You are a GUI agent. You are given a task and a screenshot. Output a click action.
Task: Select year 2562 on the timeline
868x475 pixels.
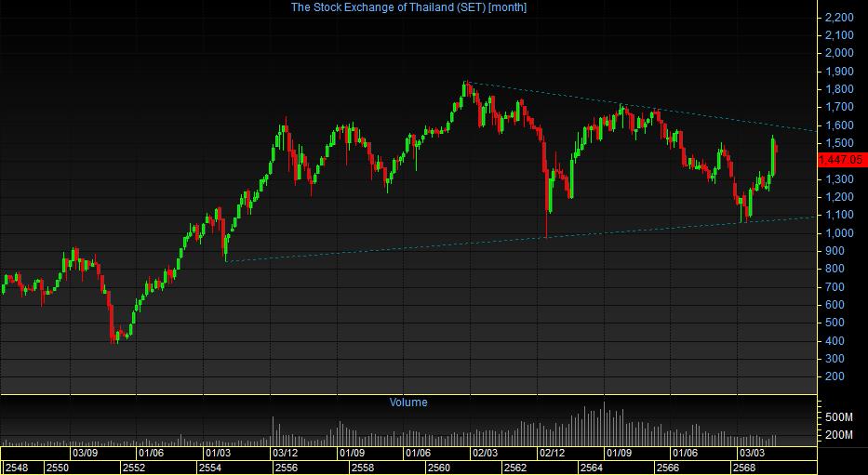click(x=516, y=468)
